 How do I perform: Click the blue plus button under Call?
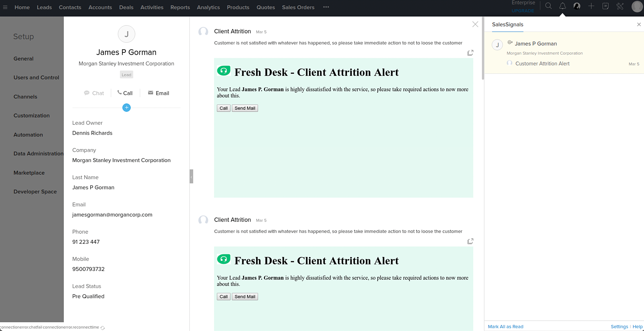127,108
